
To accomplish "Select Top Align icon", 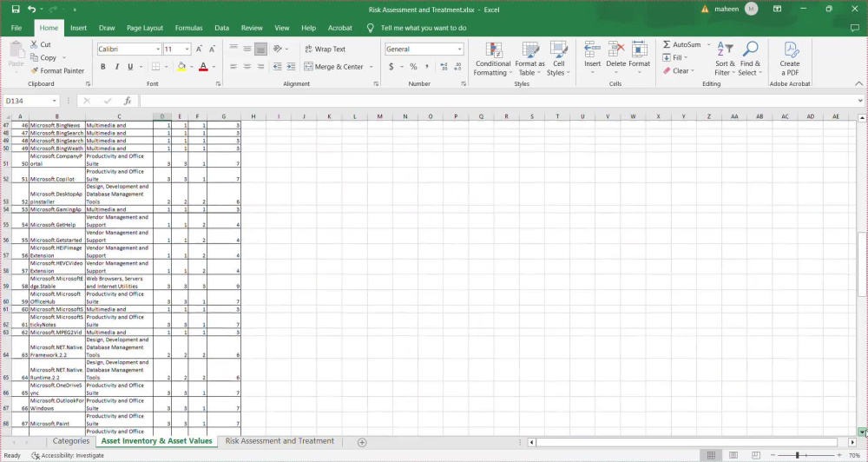I will point(233,49).
